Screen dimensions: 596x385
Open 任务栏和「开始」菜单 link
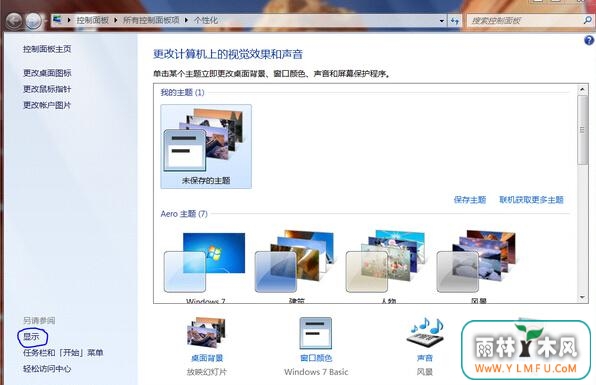tap(63, 353)
